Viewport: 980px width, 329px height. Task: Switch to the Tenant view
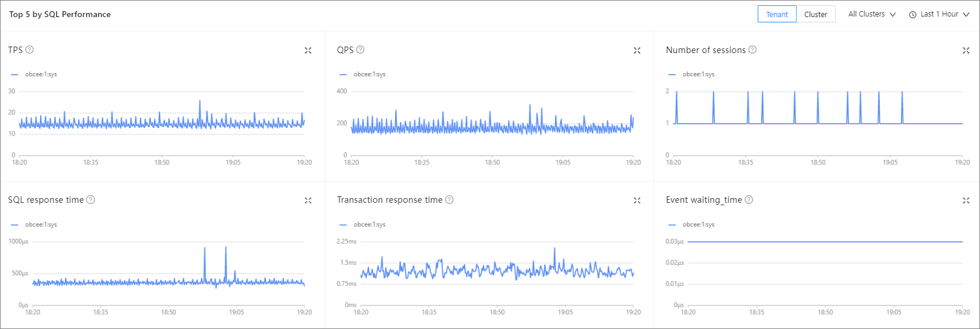click(777, 14)
